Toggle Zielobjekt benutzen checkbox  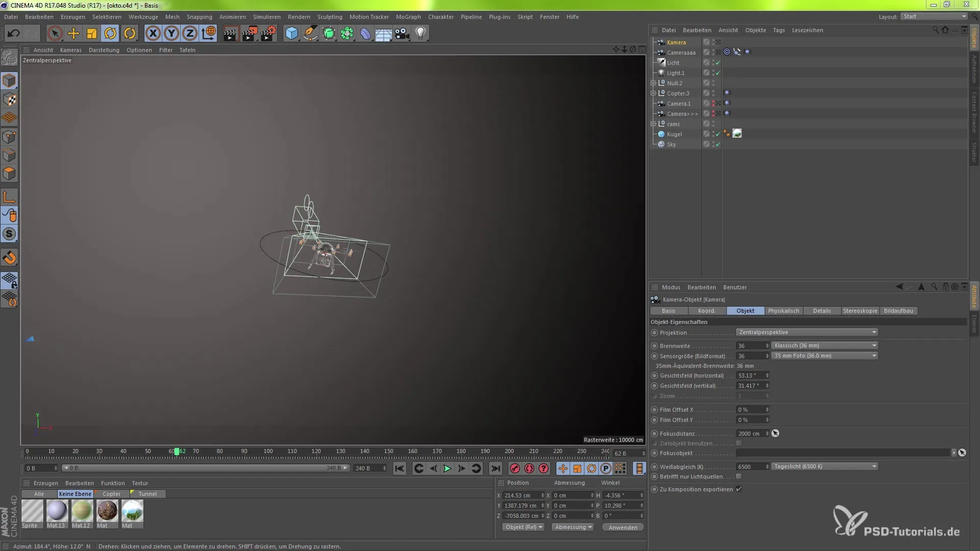[739, 443]
